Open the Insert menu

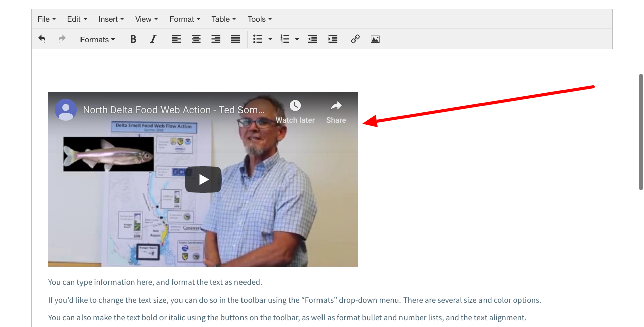(x=111, y=19)
